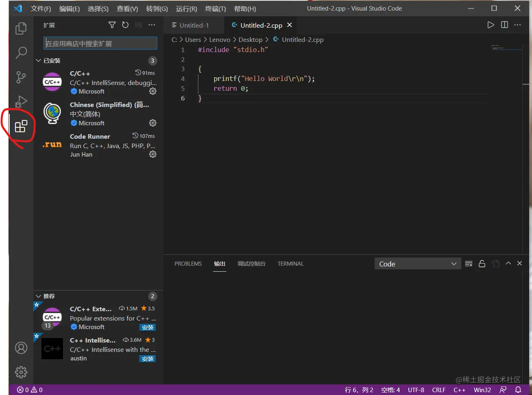This screenshot has height=395, width=532.
Task: Install the C/C++ Extension Pack
Action: coord(148,327)
